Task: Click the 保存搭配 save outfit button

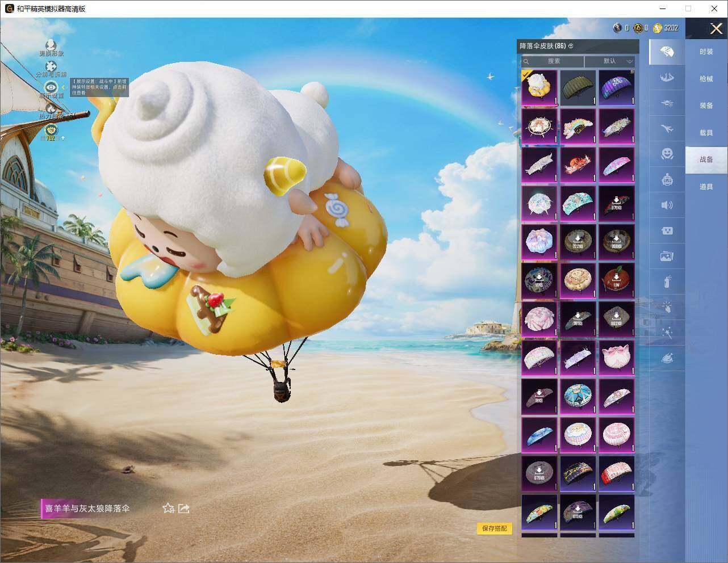Action: point(495,528)
